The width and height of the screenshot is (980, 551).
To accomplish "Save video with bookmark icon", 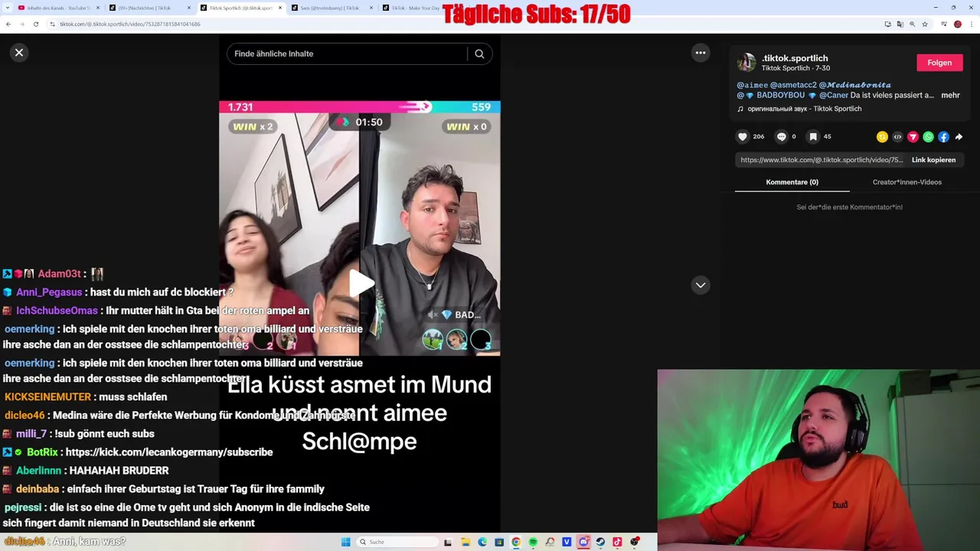I will point(813,136).
